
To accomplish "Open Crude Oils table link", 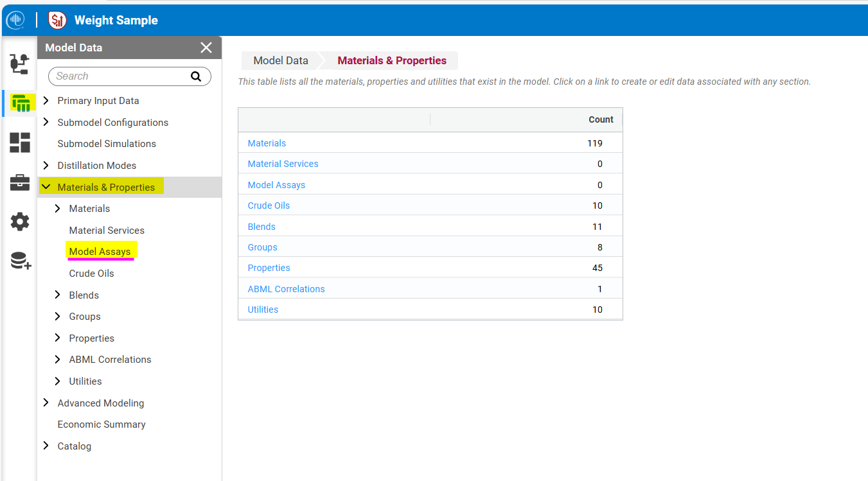I will tap(269, 206).
